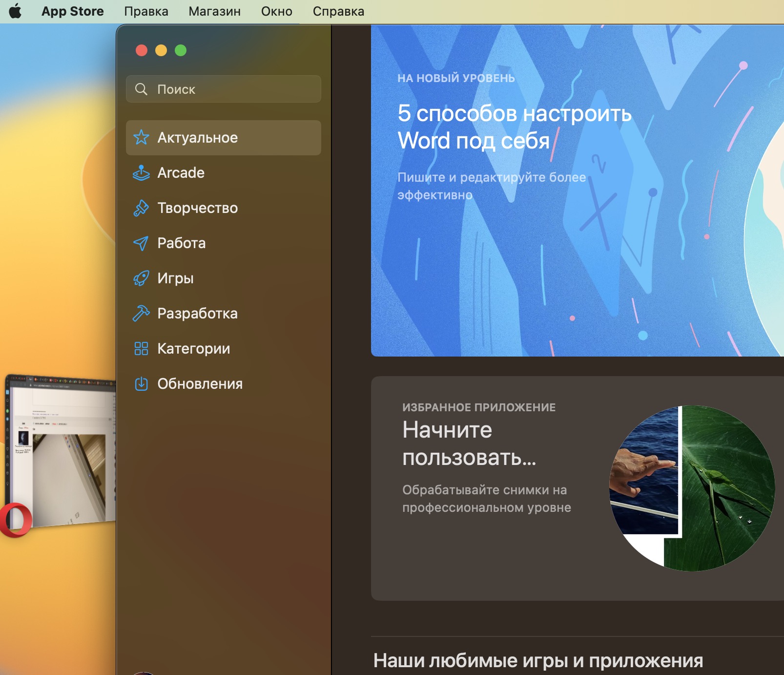Select the download Обновления icon
Viewport: 784px width, 675px height.
(x=141, y=383)
